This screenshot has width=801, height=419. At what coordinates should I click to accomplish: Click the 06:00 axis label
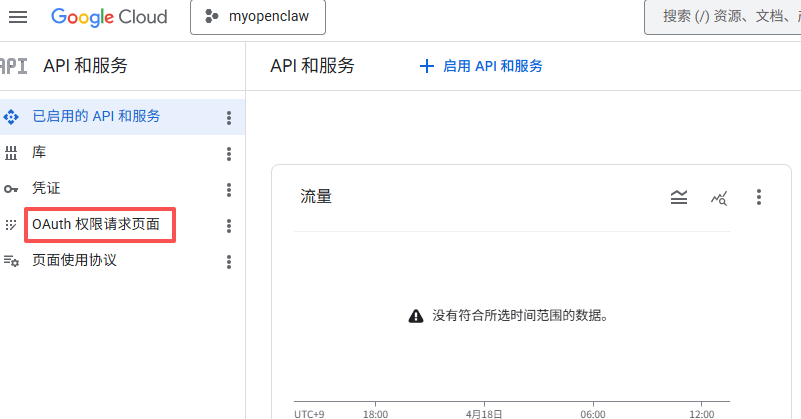coord(593,414)
